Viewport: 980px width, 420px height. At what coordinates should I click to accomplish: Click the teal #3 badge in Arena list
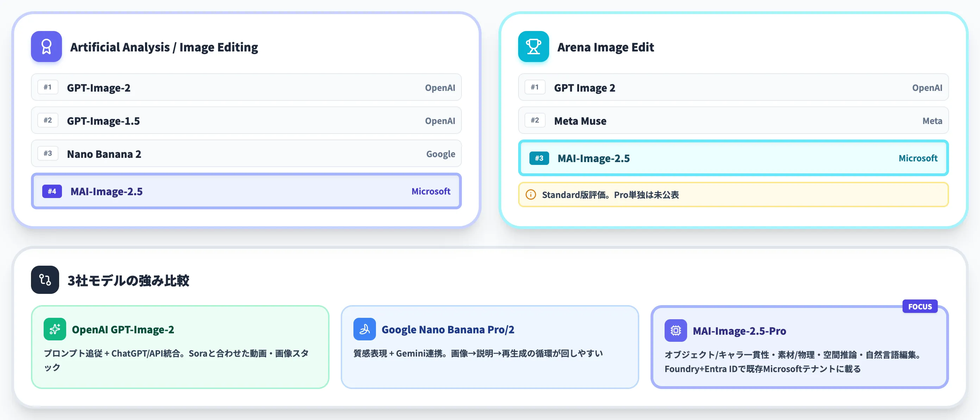[539, 158]
